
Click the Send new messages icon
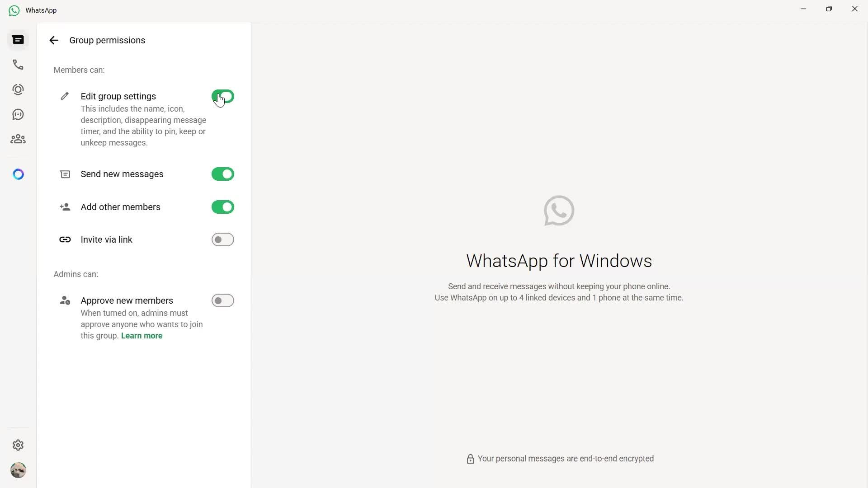tap(65, 174)
